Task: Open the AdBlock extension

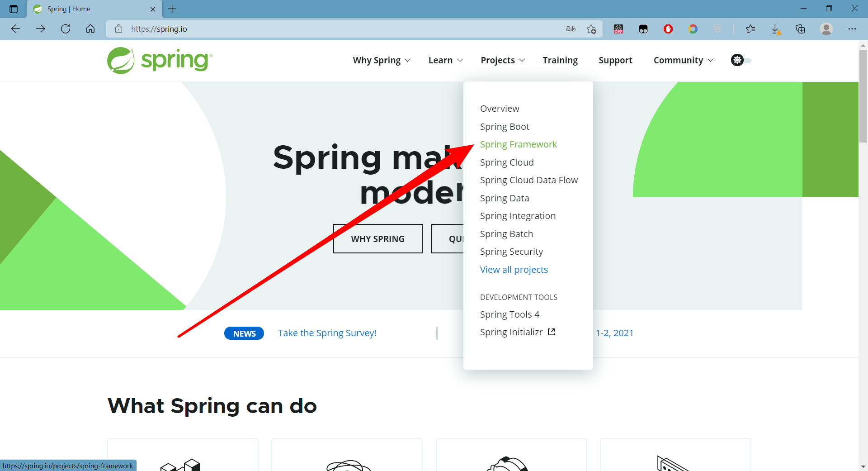Action: click(x=668, y=29)
